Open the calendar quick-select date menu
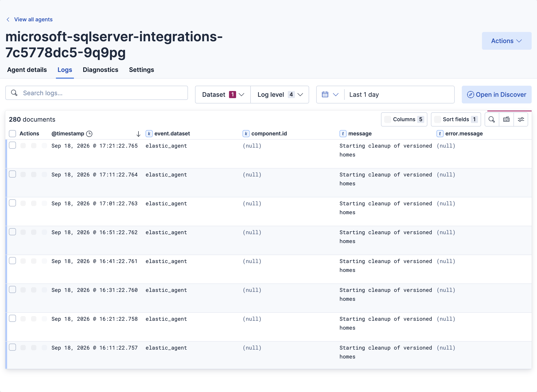The width and height of the screenshot is (537, 392). [330, 94]
